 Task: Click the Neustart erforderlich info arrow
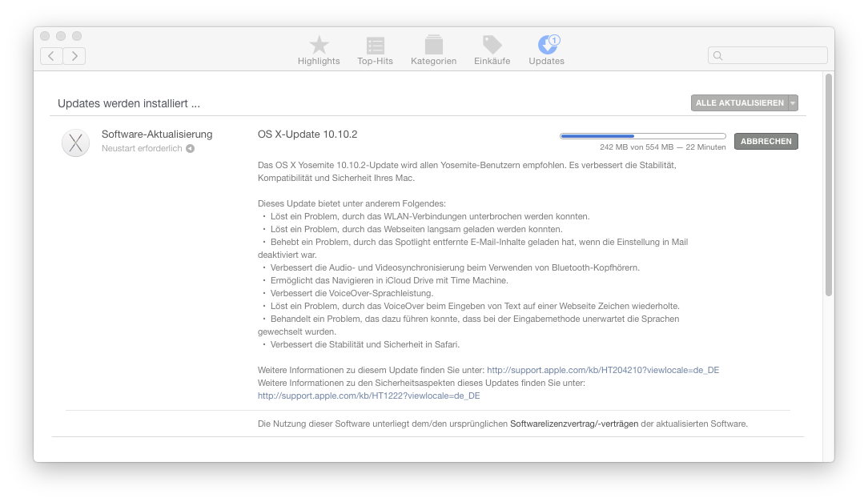(190, 148)
